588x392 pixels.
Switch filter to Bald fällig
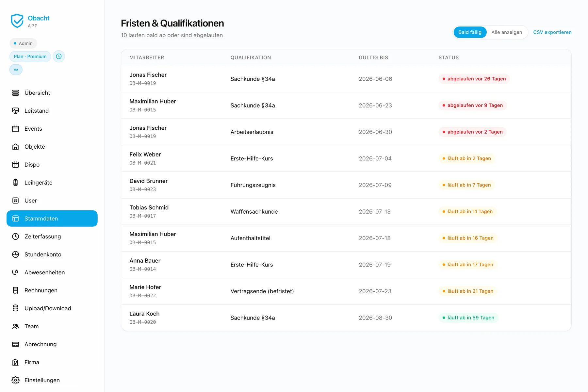tap(470, 32)
